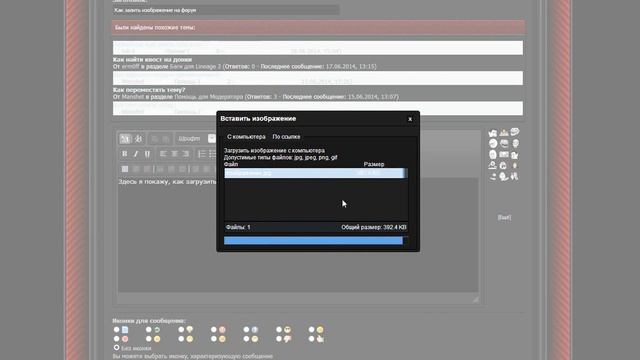Toggle underline formatting in the post editor
The height and width of the screenshot is (360, 640).
click(x=147, y=153)
